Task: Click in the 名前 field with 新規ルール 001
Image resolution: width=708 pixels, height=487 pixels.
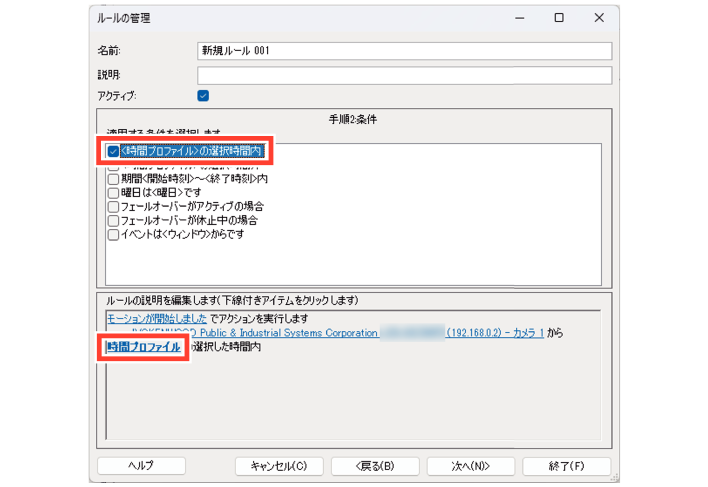Action: [404, 51]
